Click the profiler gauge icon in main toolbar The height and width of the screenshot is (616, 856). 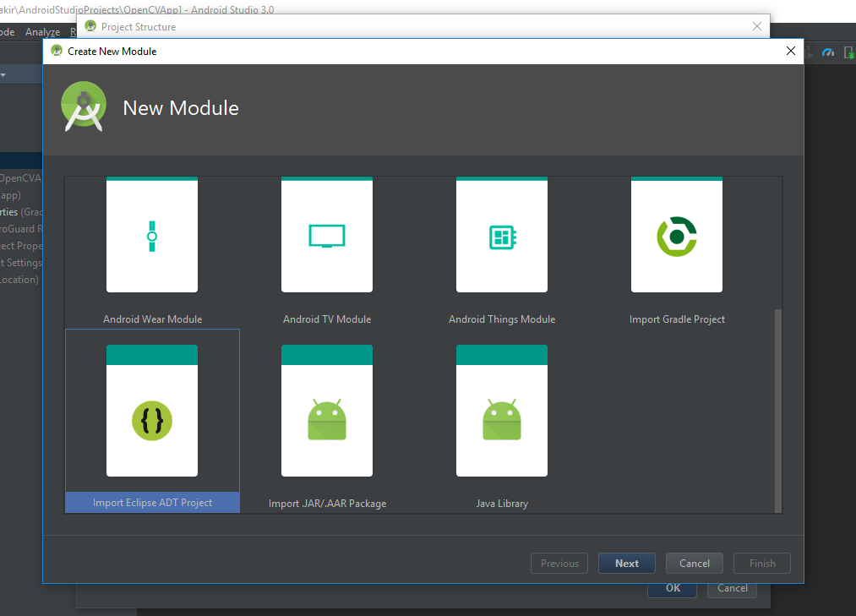828,53
